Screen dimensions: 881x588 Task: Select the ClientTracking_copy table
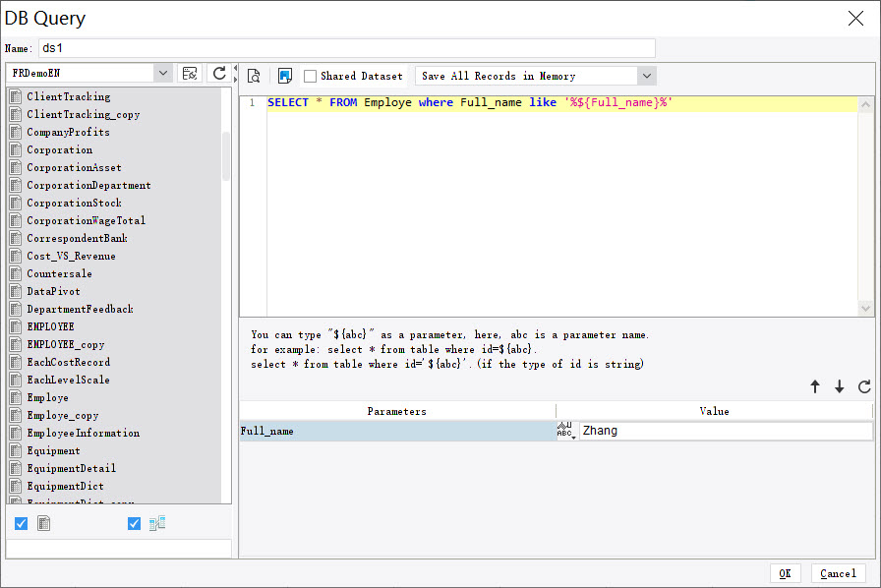tap(84, 114)
